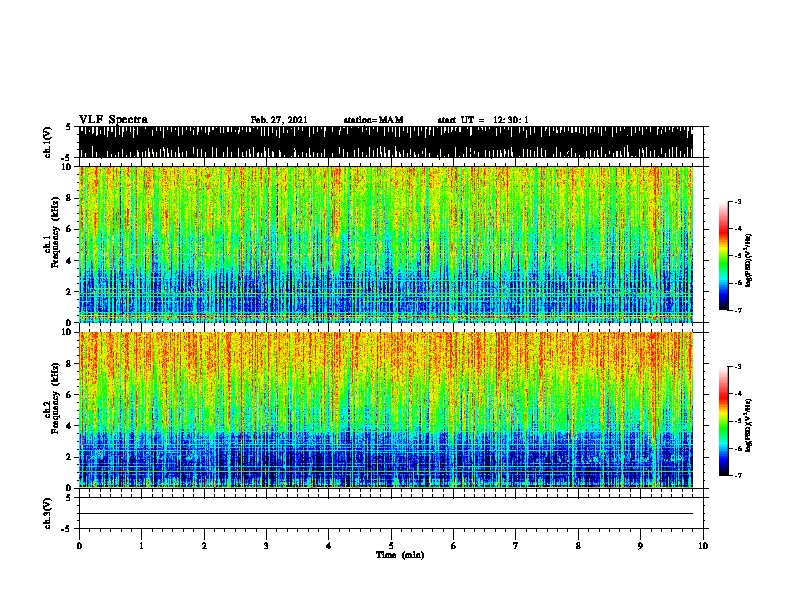Click the "6" kHz tick on ch.2 frequency axis
The width and height of the screenshot is (792, 612).
click(x=70, y=394)
